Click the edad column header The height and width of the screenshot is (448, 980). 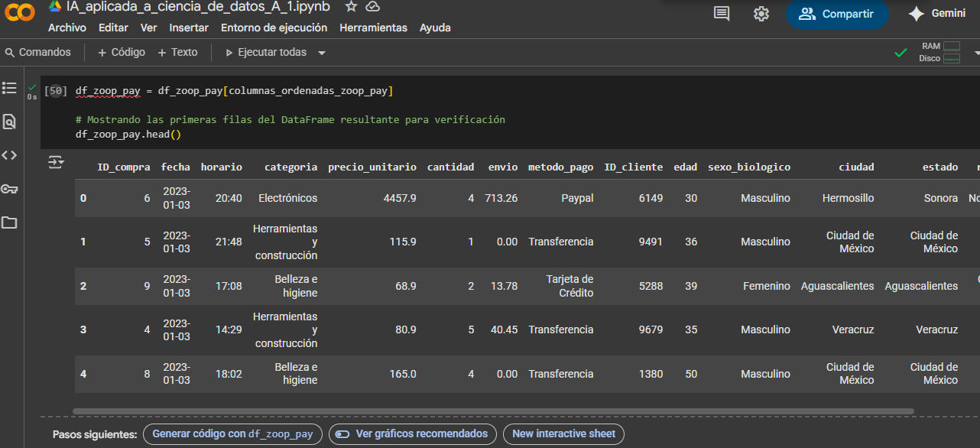686,167
